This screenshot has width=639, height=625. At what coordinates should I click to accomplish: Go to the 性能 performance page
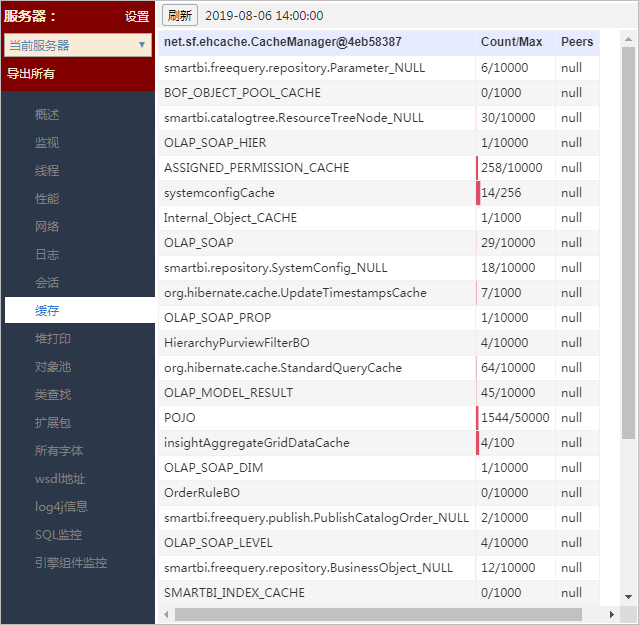47,198
